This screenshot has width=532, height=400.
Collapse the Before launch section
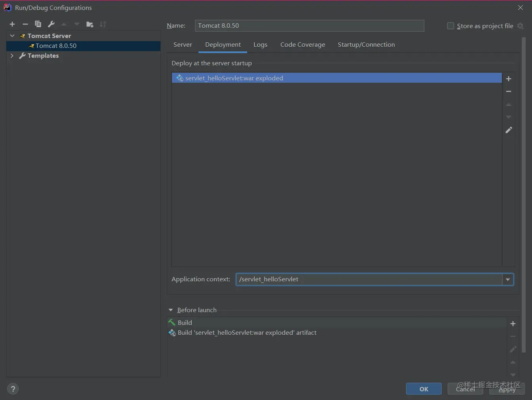point(171,310)
